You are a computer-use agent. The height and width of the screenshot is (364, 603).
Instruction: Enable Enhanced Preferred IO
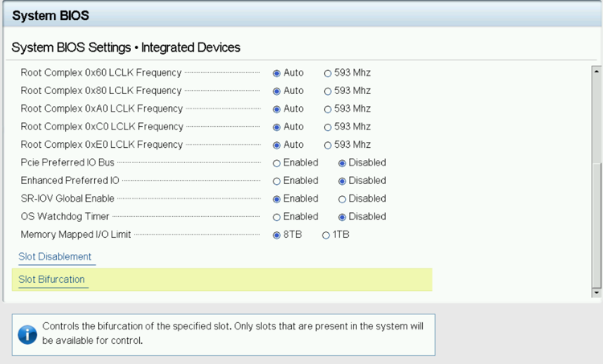point(277,182)
